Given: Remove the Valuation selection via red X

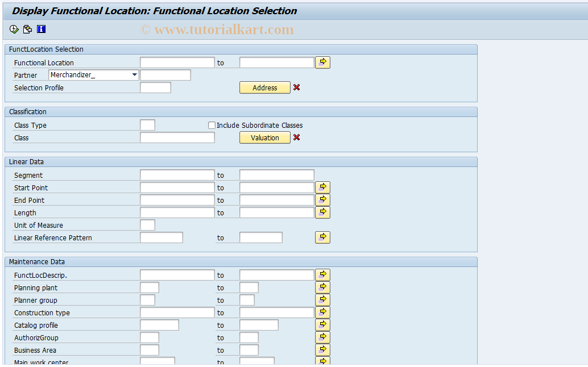Looking at the screenshot, I should pyautogui.click(x=296, y=137).
